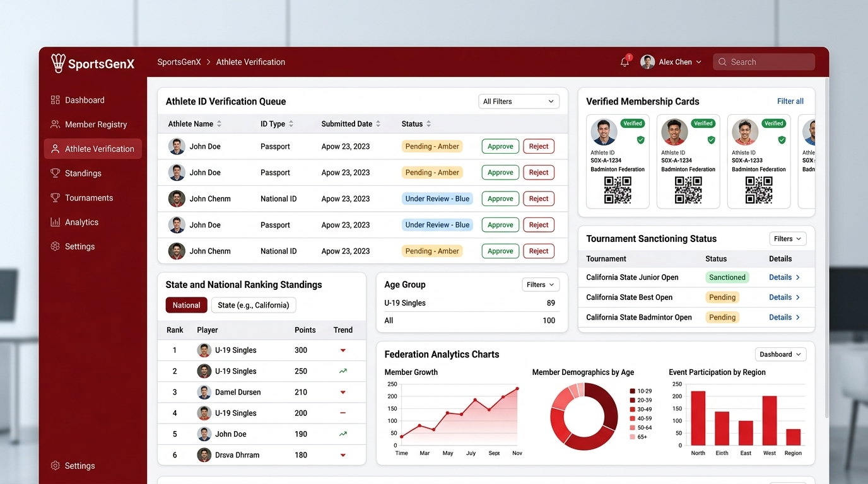
Task: Switch standings to National
Action: [x=186, y=305]
